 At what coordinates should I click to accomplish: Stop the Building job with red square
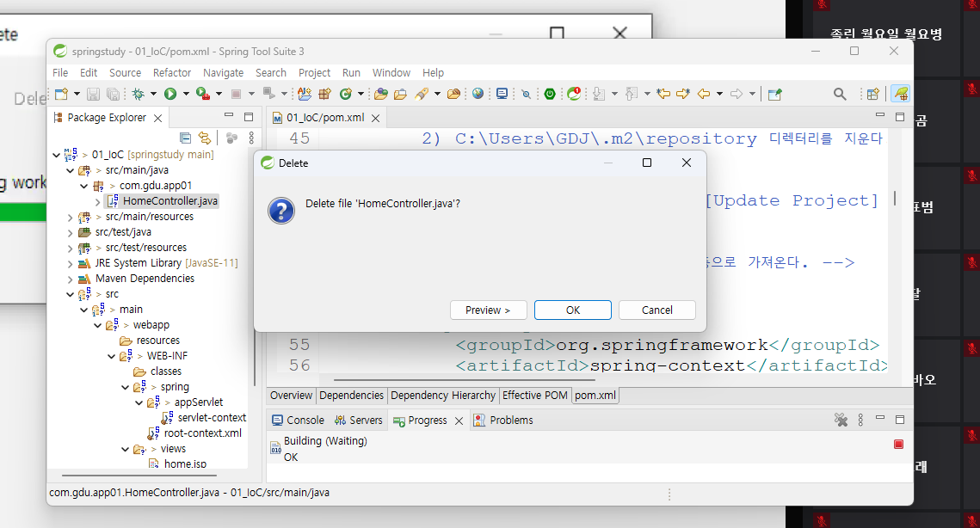899,445
